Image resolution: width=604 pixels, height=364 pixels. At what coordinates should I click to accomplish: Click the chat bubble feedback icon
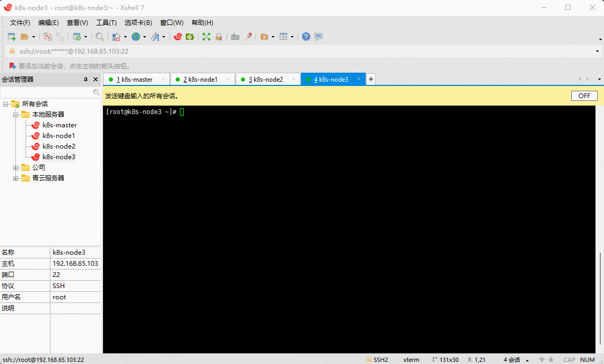(318, 37)
